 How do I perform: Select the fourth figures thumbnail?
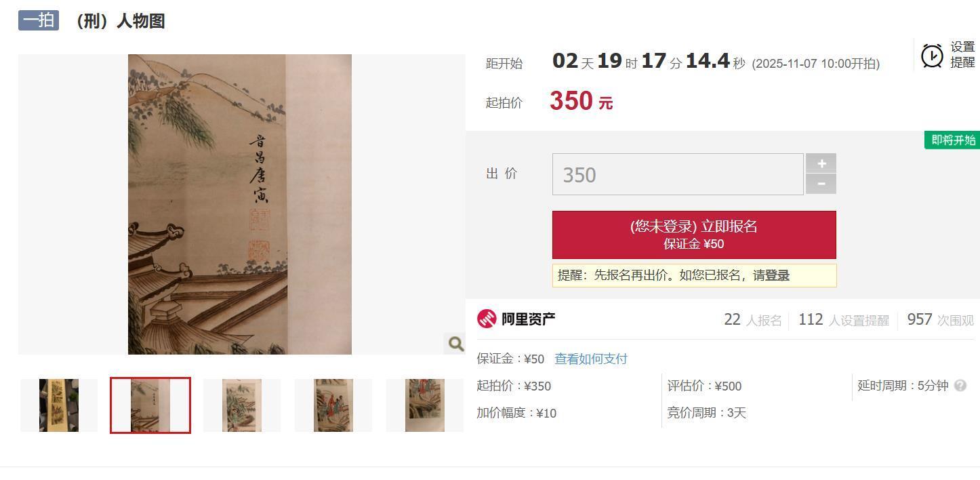(333, 405)
